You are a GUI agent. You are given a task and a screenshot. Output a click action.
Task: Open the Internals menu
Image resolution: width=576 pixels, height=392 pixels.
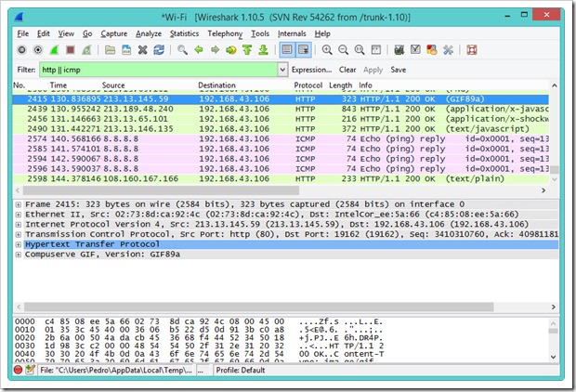[292, 33]
